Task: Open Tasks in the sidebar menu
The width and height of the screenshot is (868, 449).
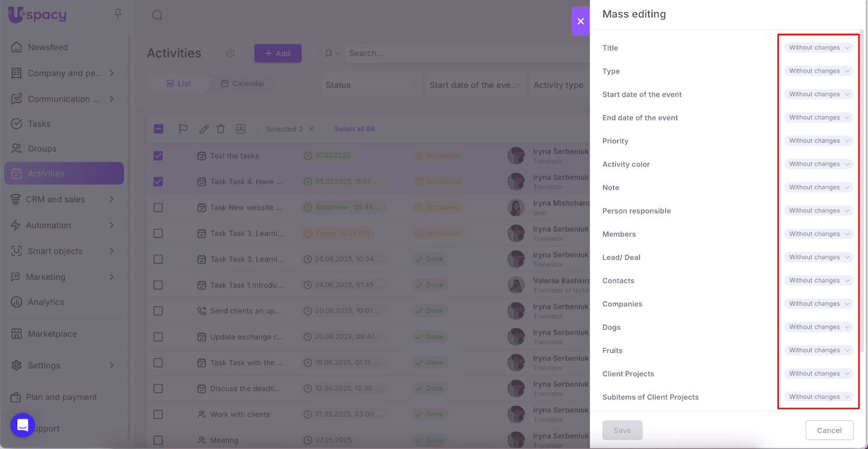Action: click(39, 124)
